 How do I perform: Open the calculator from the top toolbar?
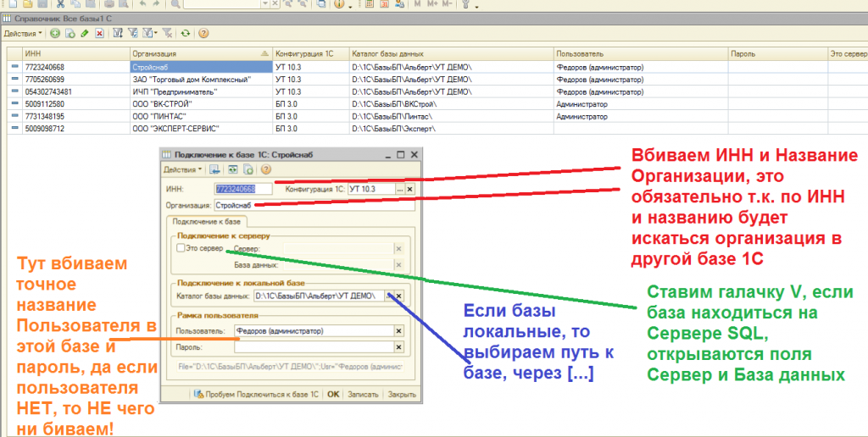pyautogui.click(x=370, y=4)
